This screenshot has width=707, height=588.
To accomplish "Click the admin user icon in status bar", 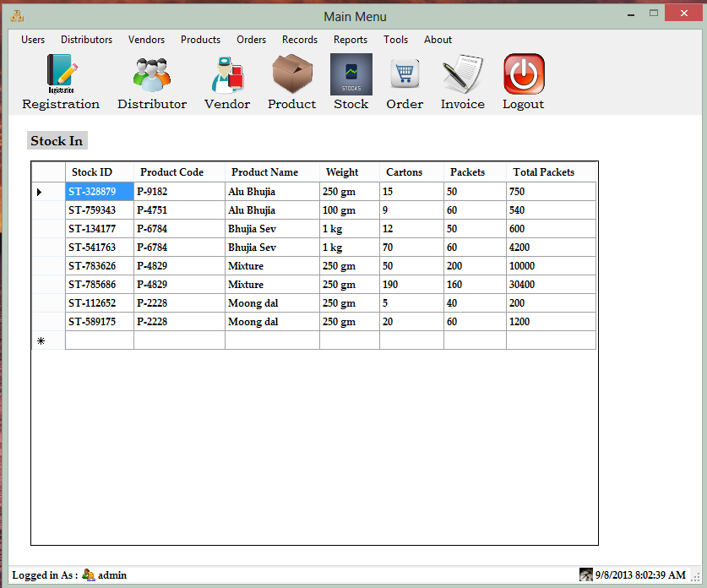I will tap(89, 575).
